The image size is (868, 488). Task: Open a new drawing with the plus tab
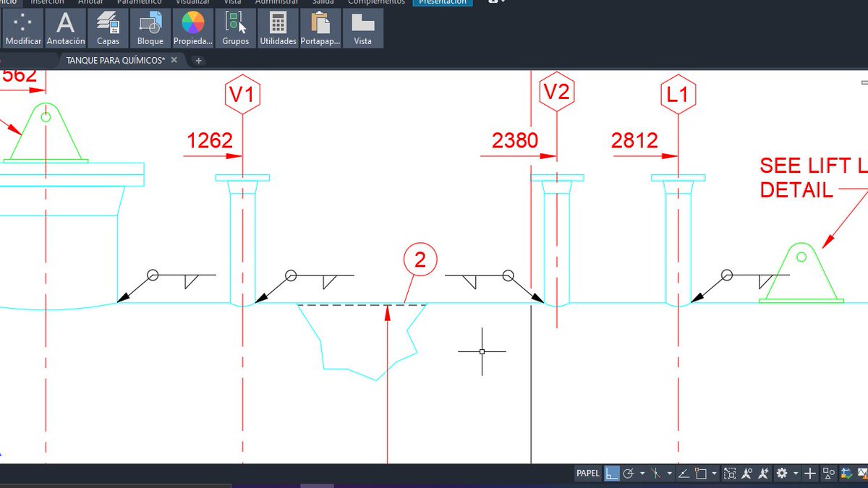coord(197,60)
